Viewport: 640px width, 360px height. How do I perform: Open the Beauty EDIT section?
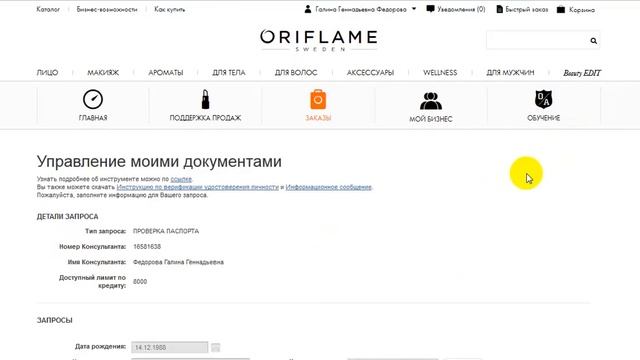pos(582,73)
